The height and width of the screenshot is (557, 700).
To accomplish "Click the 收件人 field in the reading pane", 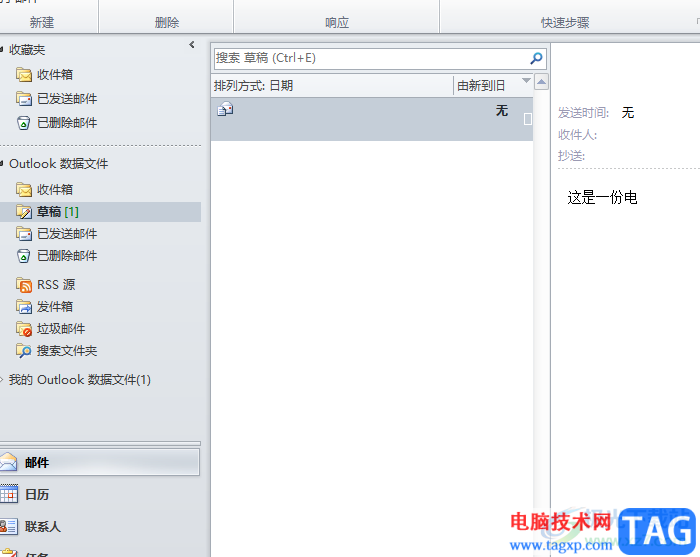I will pos(577,134).
